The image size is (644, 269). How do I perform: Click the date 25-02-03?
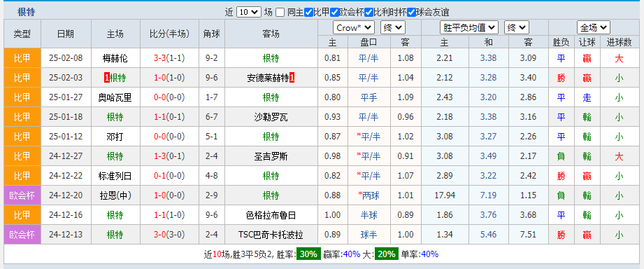66,78
